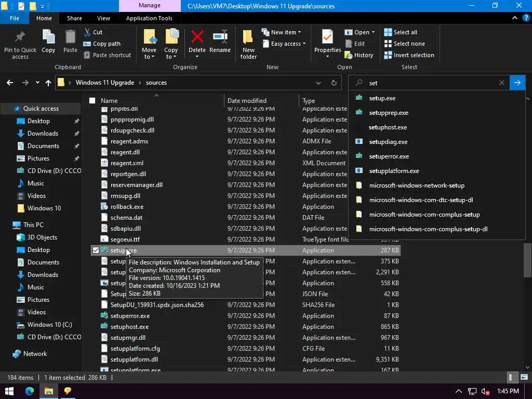
Task: Open the File menu
Action: (15, 18)
